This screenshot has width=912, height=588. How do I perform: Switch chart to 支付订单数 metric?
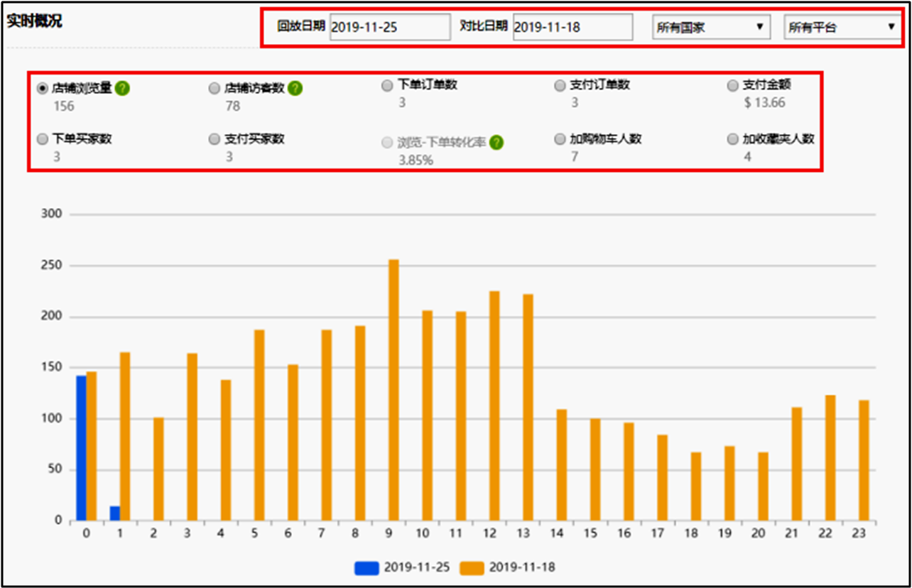560,85
